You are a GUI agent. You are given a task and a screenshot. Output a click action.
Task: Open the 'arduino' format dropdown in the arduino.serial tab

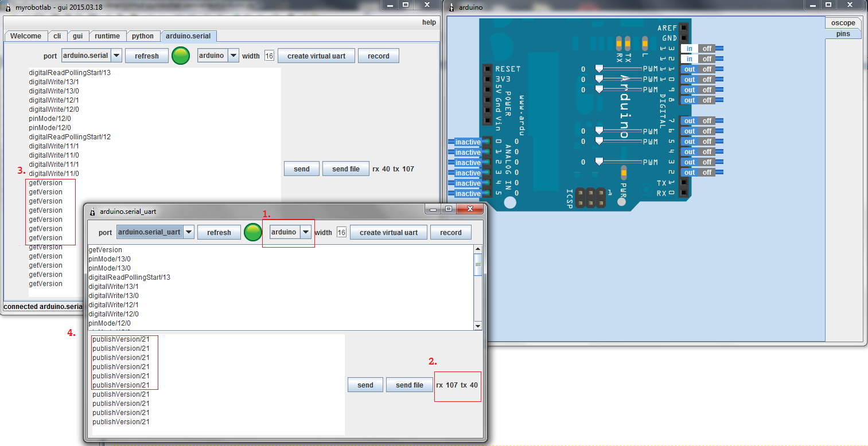point(219,56)
